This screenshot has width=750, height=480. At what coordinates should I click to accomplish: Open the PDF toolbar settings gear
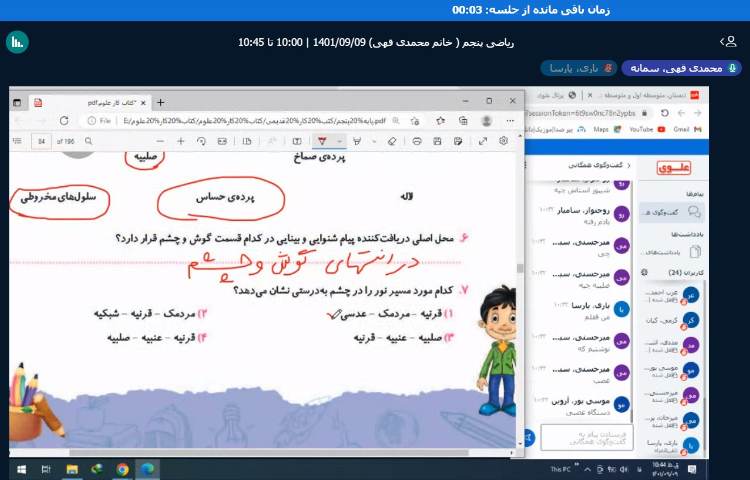[503, 141]
